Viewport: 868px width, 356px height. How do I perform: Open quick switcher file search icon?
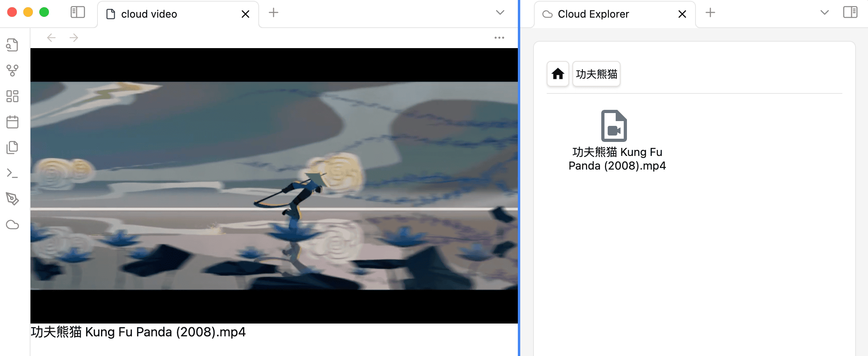(12, 45)
